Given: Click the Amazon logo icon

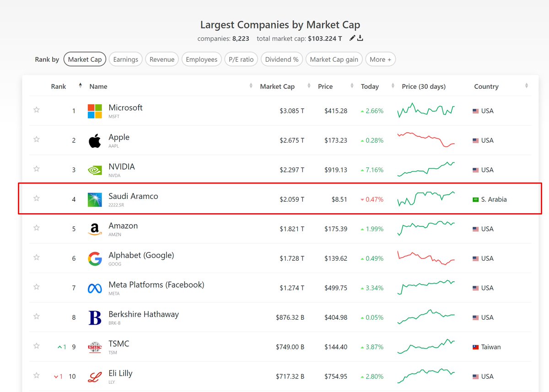Looking at the screenshot, I should click(x=95, y=229).
